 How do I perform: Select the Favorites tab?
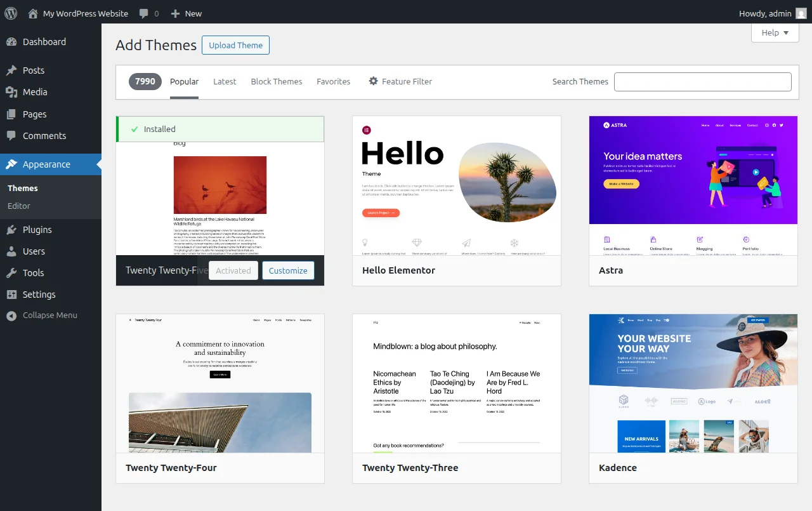pos(333,81)
